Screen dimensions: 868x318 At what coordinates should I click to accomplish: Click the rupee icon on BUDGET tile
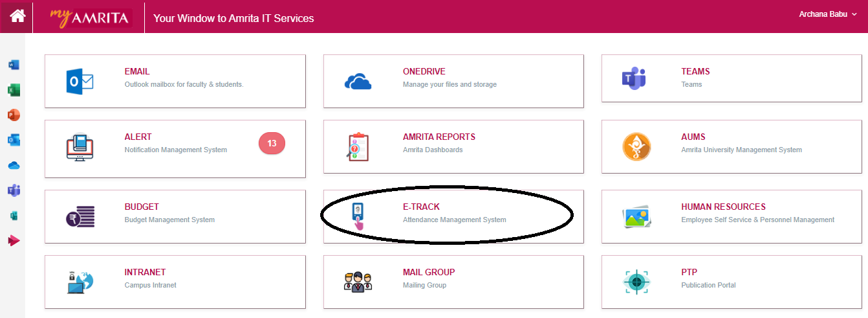pyautogui.click(x=80, y=216)
